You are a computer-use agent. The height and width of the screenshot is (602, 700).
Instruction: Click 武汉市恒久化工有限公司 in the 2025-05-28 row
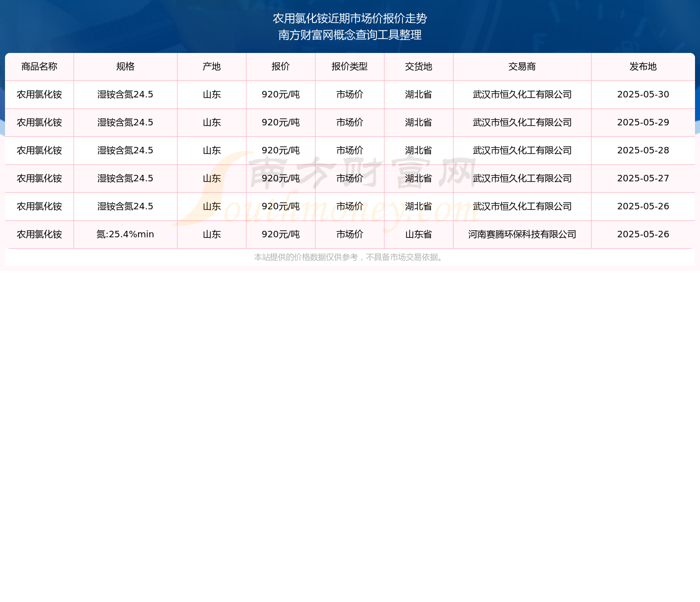(522, 150)
